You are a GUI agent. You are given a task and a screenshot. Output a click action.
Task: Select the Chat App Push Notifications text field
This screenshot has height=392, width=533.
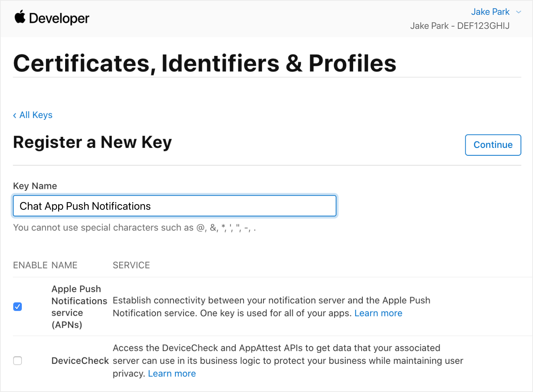coord(174,206)
